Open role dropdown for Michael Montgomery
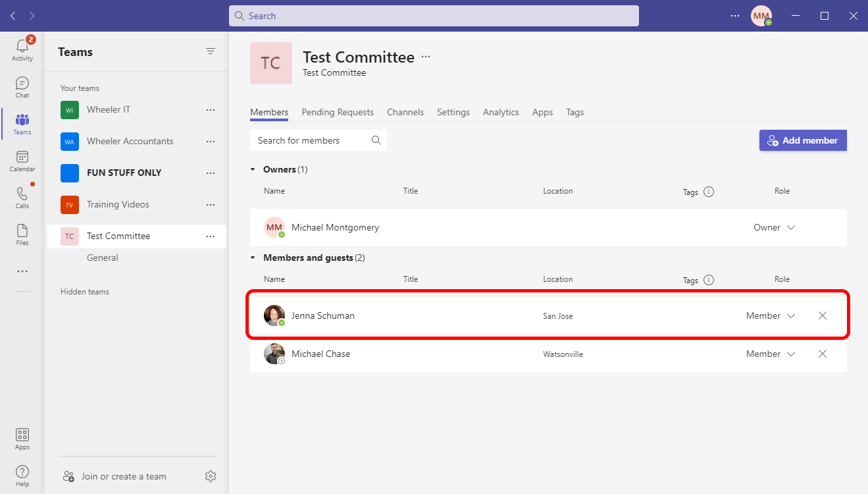 tap(775, 227)
